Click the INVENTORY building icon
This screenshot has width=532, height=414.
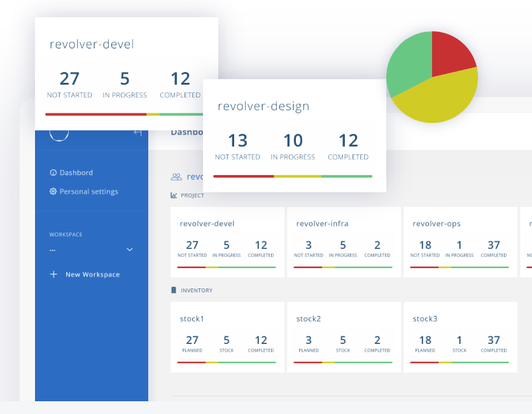pyautogui.click(x=174, y=290)
